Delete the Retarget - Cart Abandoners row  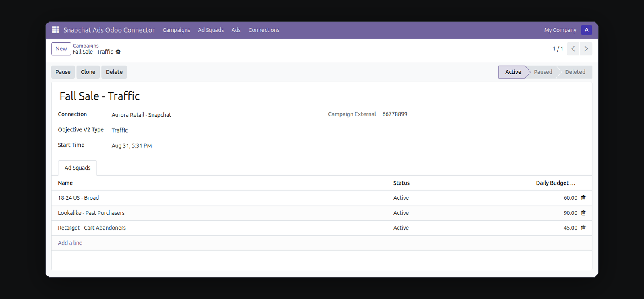[x=583, y=228]
